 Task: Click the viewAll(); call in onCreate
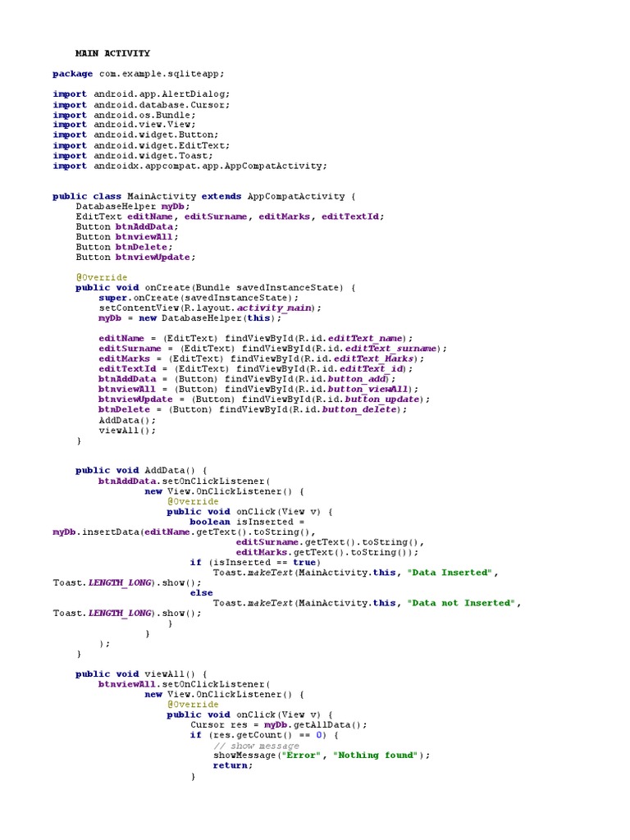[127, 431]
